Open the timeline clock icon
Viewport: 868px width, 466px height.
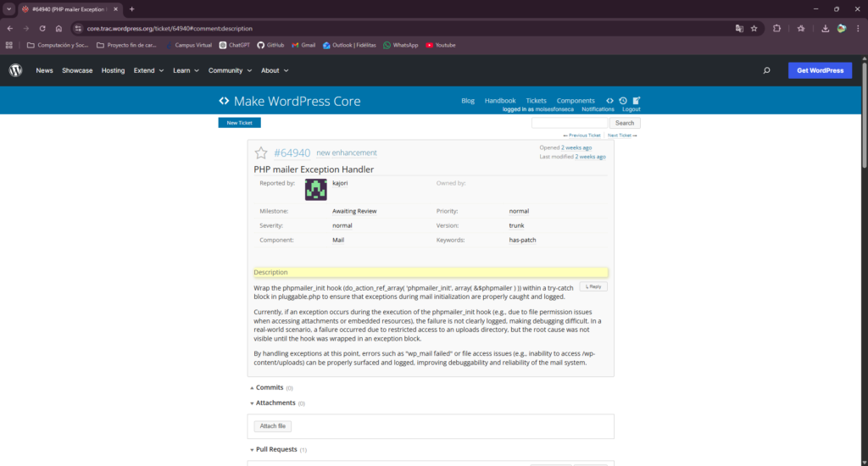tap(623, 101)
